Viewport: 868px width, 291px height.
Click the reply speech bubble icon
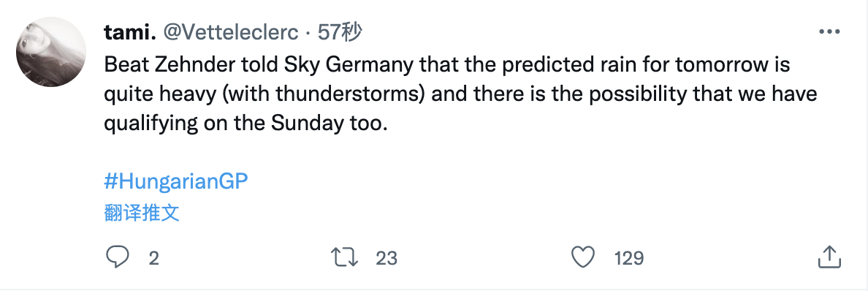117,258
